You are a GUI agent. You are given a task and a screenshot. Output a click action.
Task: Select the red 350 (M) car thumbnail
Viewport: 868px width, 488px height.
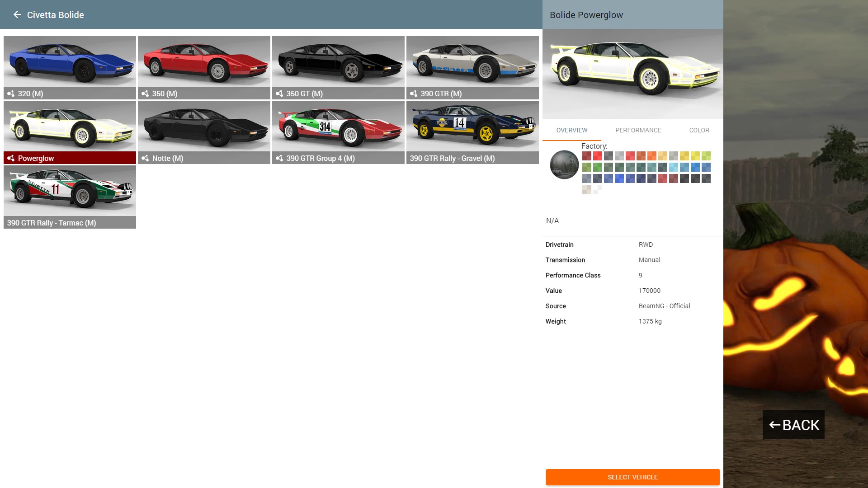204,62
